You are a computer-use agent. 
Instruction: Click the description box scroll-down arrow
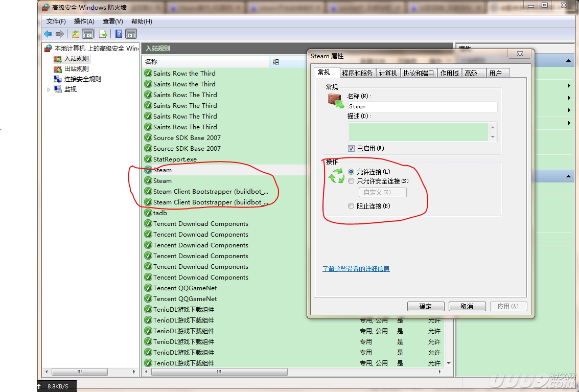coord(493,137)
